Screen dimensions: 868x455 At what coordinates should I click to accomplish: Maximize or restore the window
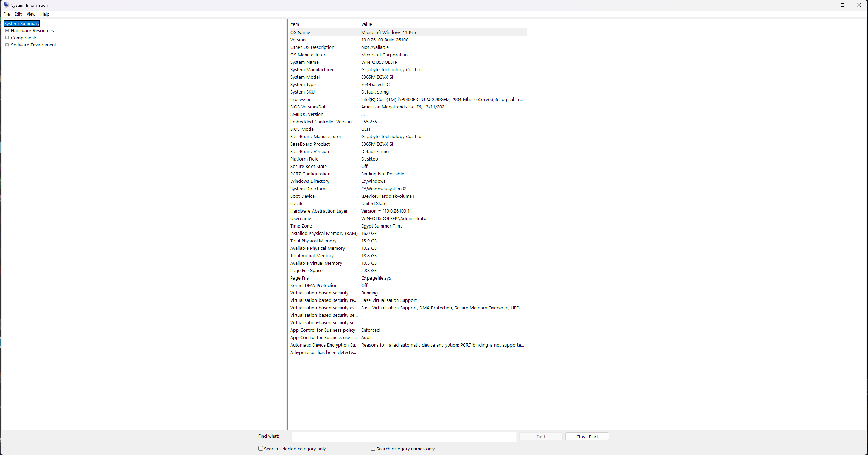click(842, 5)
